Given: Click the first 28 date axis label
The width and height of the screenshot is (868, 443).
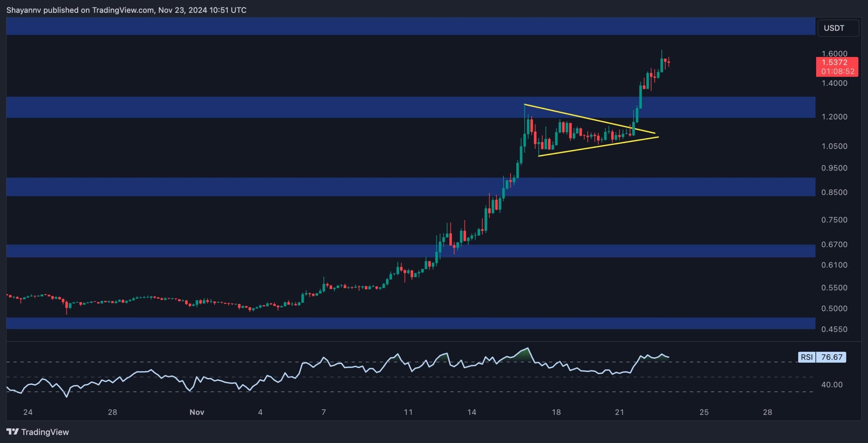Looking at the screenshot, I should (x=112, y=412).
